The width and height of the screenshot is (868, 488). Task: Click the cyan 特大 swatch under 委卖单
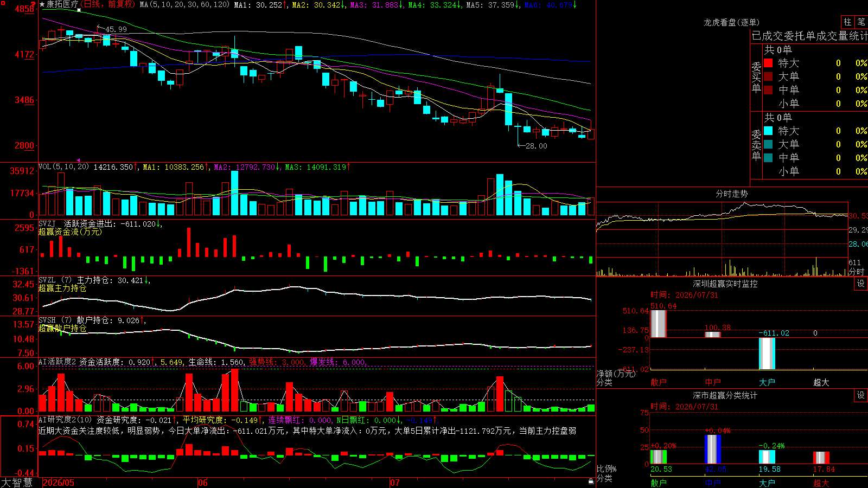click(x=768, y=131)
